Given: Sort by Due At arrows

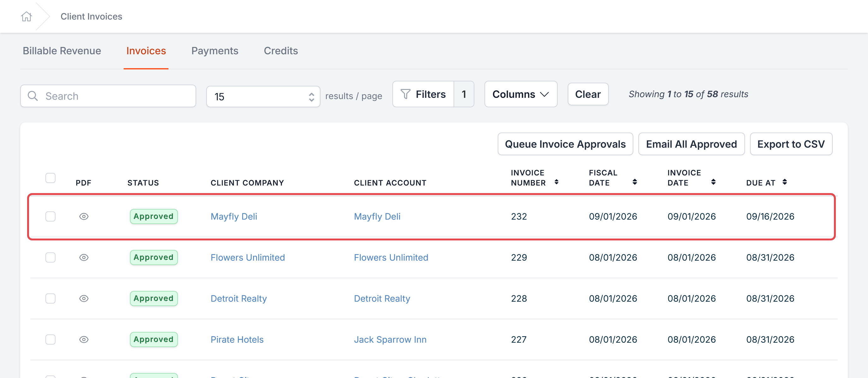Looking at the screenshot, I should [x=785, y=182].
